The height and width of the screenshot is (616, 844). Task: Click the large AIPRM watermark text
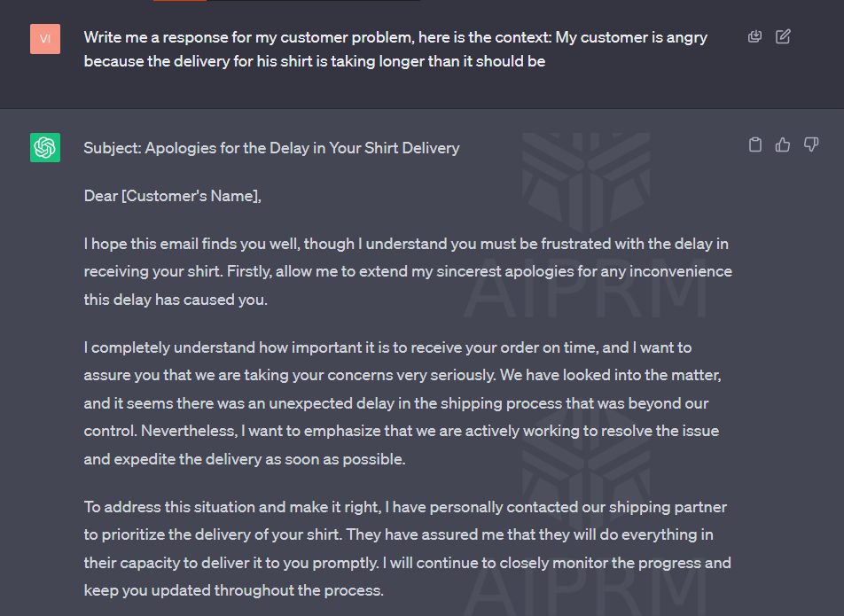pos(586,293)
